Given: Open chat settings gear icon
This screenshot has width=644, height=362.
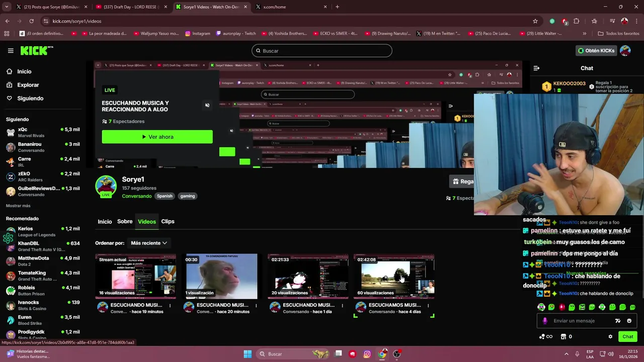Looking at the screenshot, I should [x=610, y=336].
